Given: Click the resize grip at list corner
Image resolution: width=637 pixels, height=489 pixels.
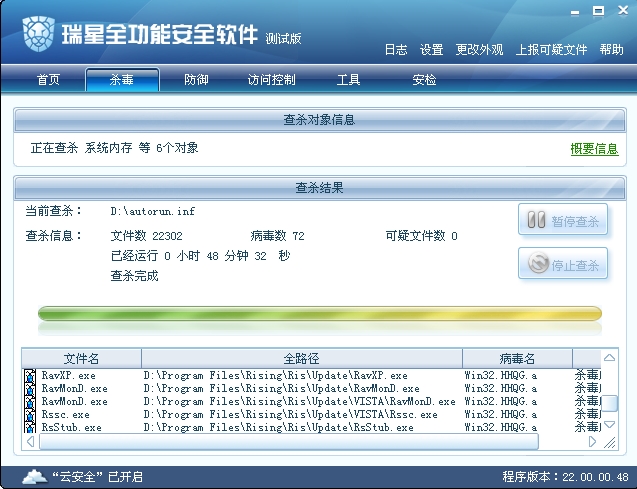Looking at the screenshot, I should point(609,442).
